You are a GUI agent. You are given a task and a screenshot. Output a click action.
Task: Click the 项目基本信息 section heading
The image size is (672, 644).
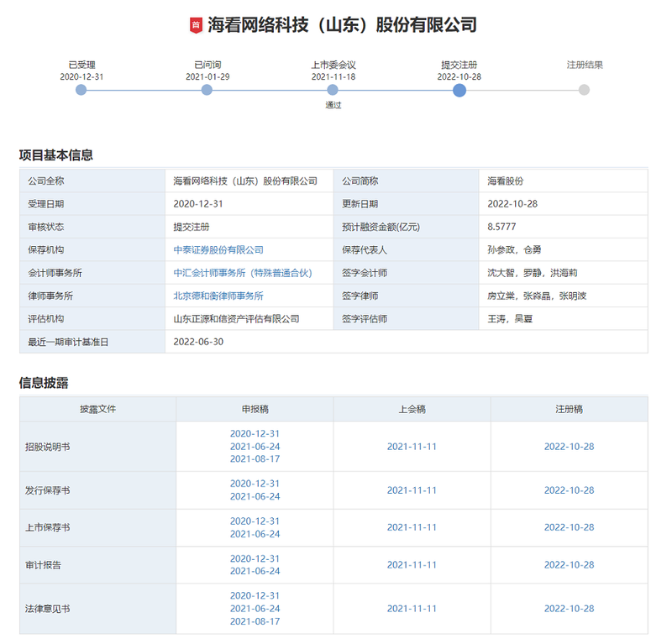[x=56, y=155]
